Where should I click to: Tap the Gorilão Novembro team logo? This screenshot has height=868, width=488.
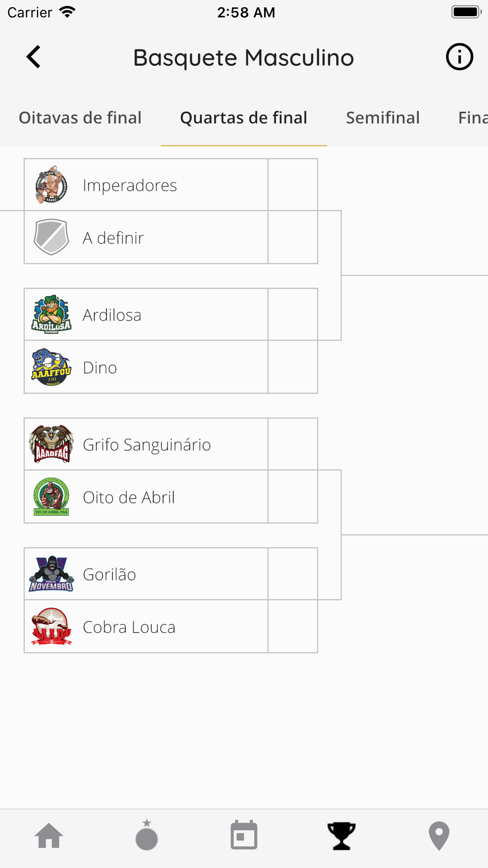click(x=51, y=574)
